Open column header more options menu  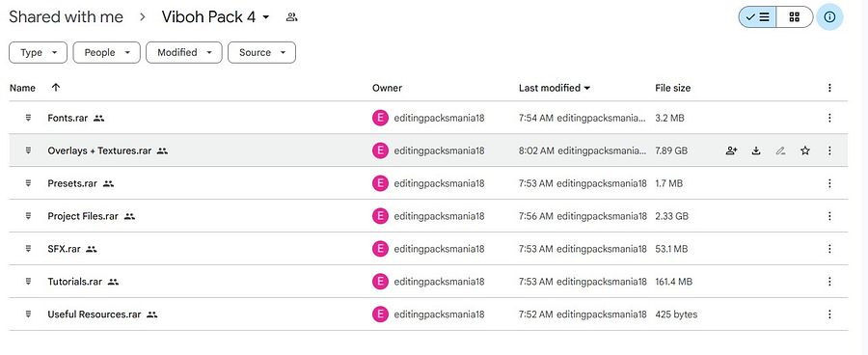[829, 88]
